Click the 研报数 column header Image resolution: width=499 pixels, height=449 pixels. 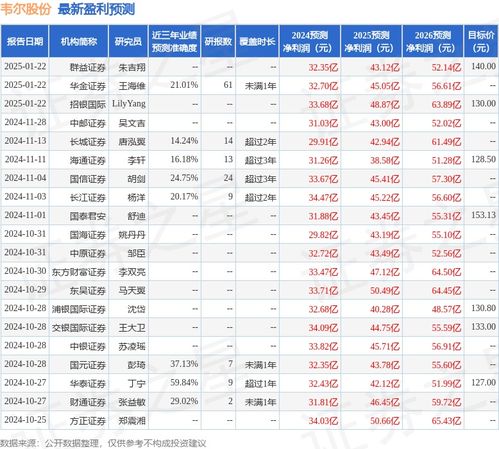point(218,41)
